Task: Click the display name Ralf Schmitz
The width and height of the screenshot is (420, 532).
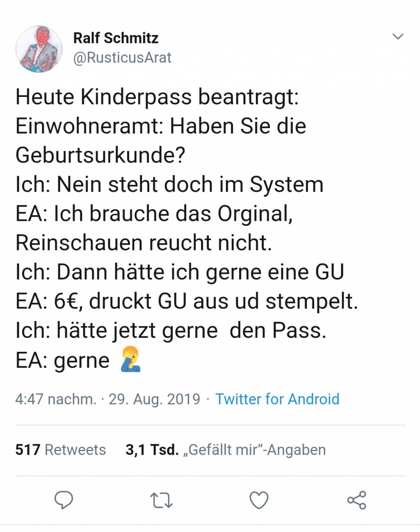Action: coord(116,38)
